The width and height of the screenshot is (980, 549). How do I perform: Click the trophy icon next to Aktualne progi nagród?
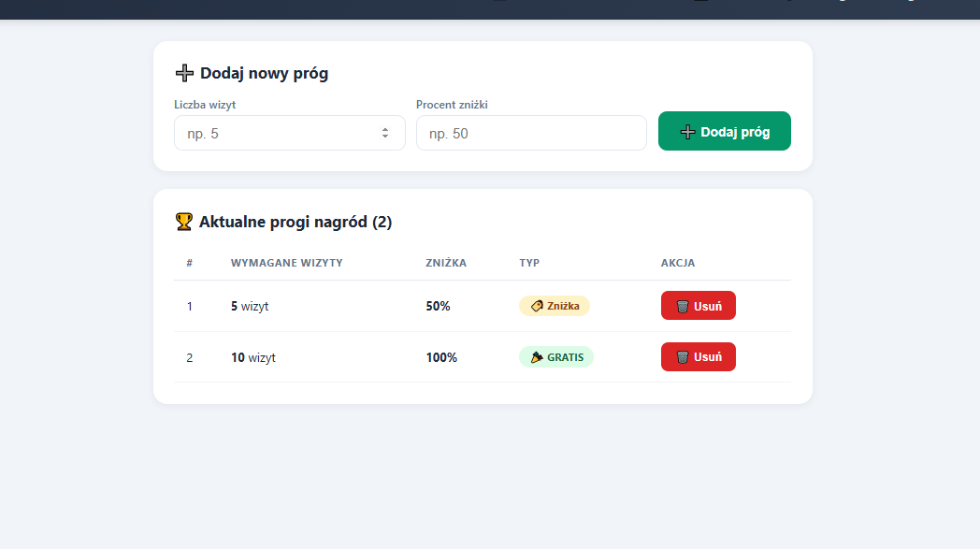point(184,222)
